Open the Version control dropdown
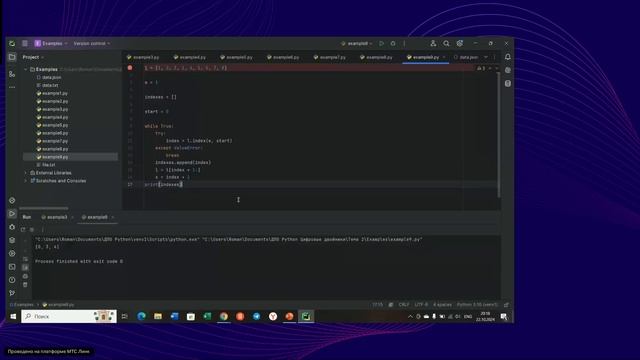 (x=91, y=43)
